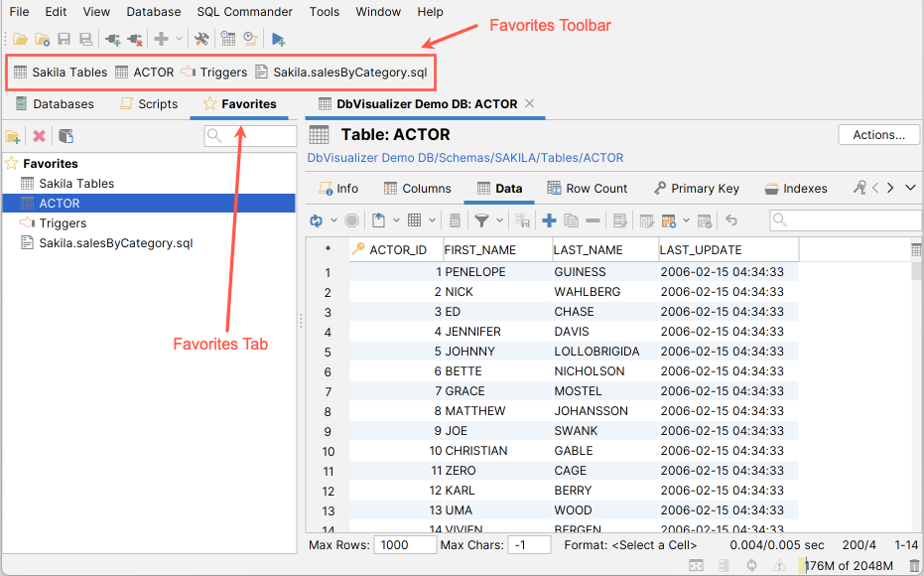Screen dimensions: 924x576
Task: Reload grid data with refresh icon
Action: click(317, 219)
